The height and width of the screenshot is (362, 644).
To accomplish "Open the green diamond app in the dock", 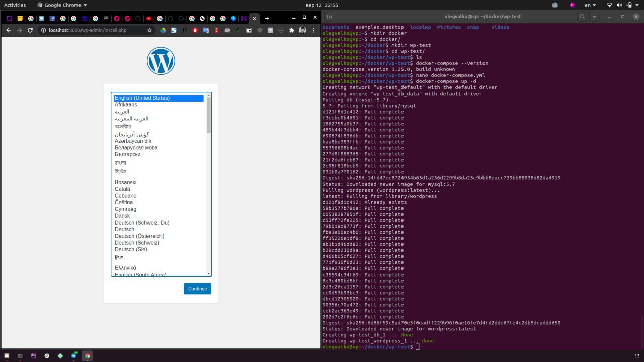I will click(60, 356).
